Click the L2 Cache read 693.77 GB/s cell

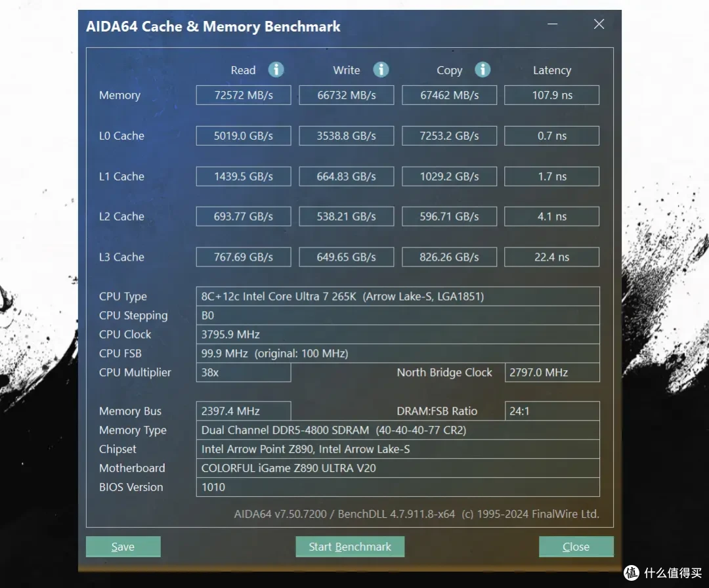pos(244,217)
